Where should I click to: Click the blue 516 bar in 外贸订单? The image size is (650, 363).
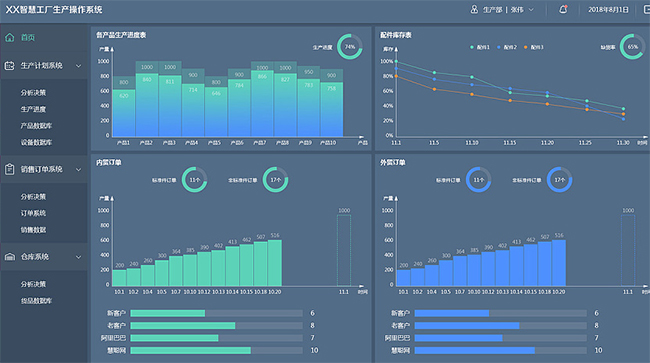(559, 263)
